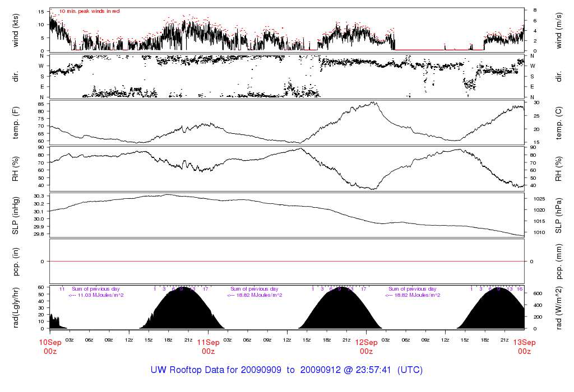The width and height of the screenshot is (574, 392).
Task: Select the 'wind (kts)' left axis label
Action: tap(16, 30)
